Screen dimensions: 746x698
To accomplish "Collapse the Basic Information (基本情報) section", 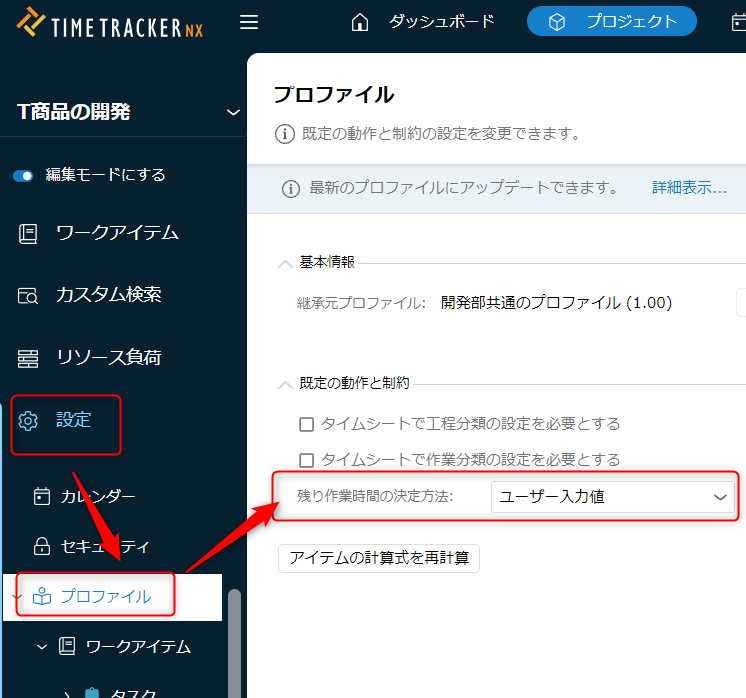I will [285, 263].
